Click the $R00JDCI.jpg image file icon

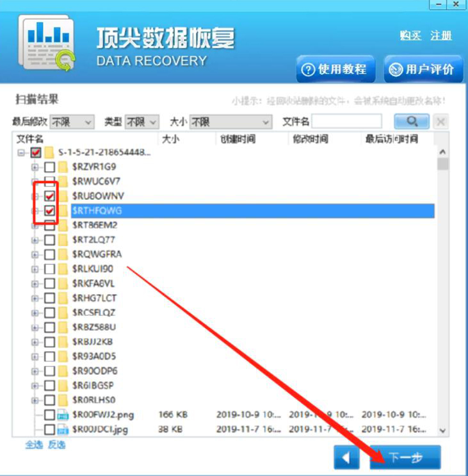click(63, 429)
